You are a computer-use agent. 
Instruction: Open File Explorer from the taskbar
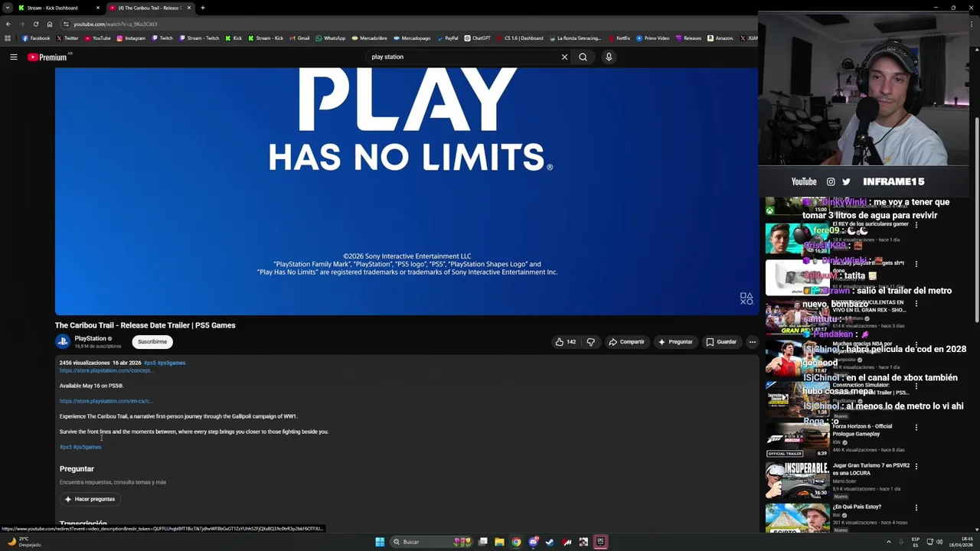499,542
